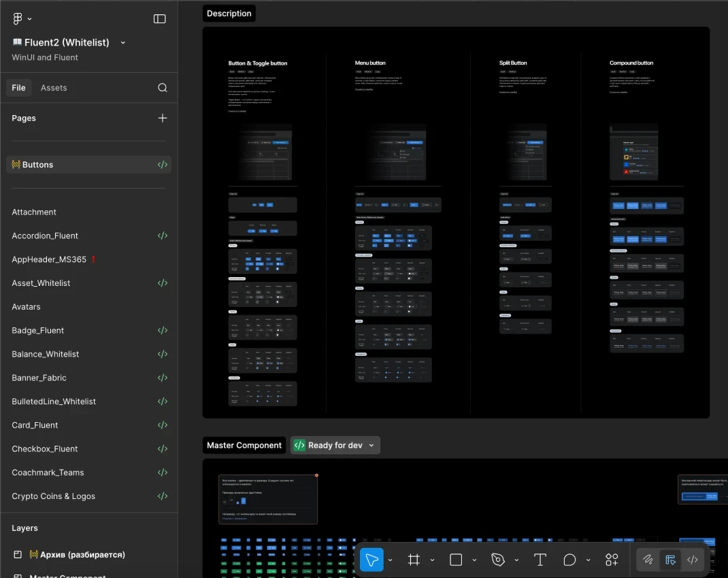The image size is (728, 578).
Task: Switch to Draw mode toggle
Action: [648, 560]
